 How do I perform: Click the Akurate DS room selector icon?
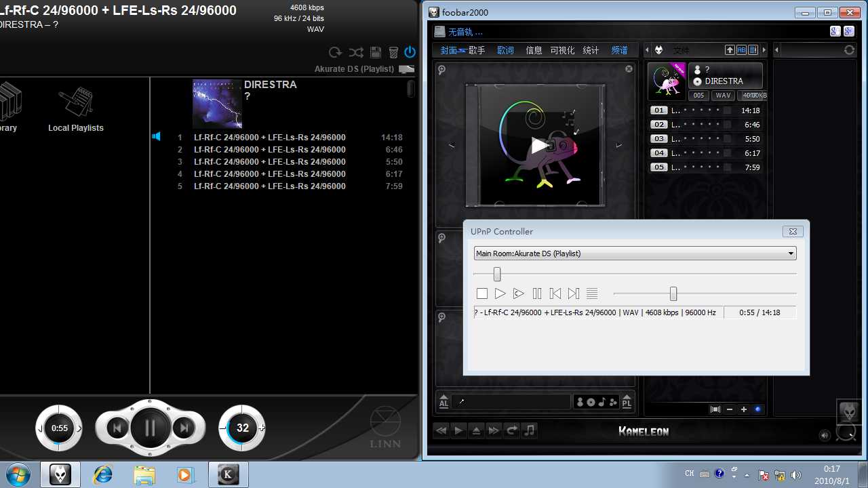[406, 69]
